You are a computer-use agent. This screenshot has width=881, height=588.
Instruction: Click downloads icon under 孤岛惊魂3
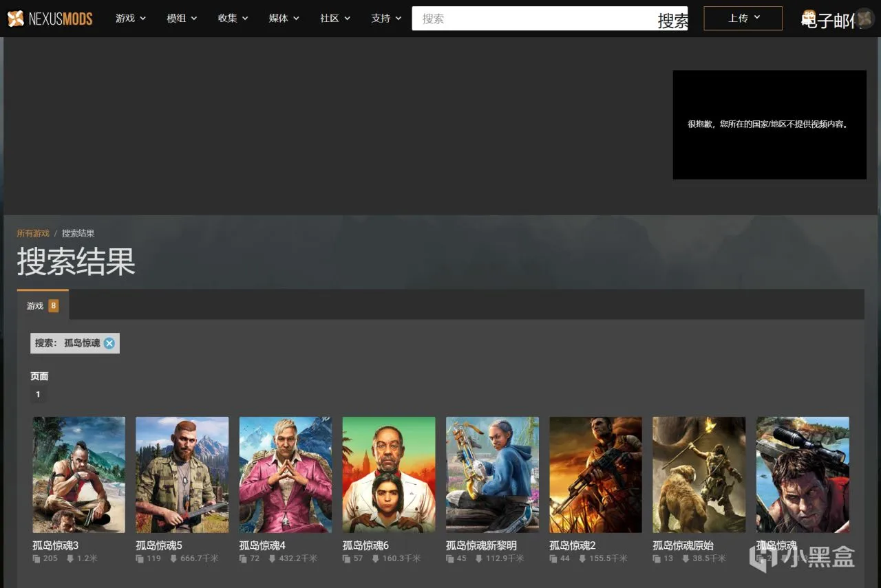[70, 558]
